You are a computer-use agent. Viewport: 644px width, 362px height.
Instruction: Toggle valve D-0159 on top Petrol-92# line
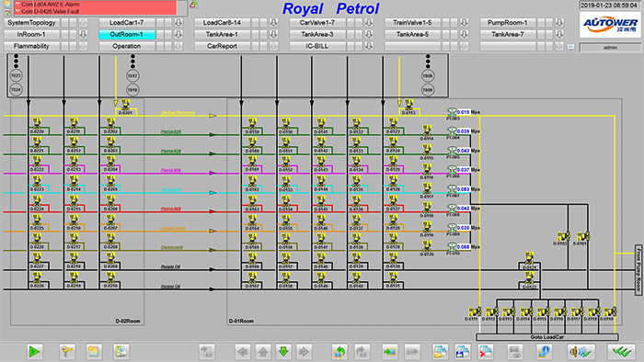pos(252,123)
